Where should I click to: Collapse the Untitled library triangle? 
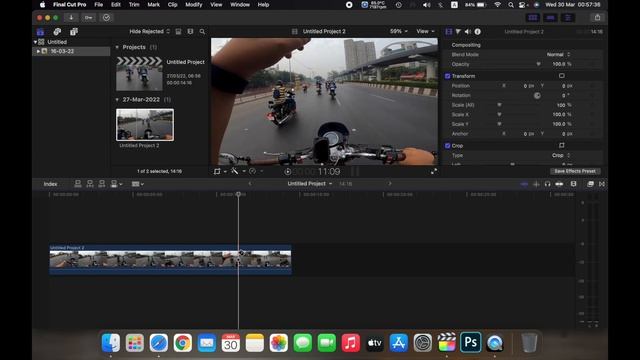click(35, 42)
